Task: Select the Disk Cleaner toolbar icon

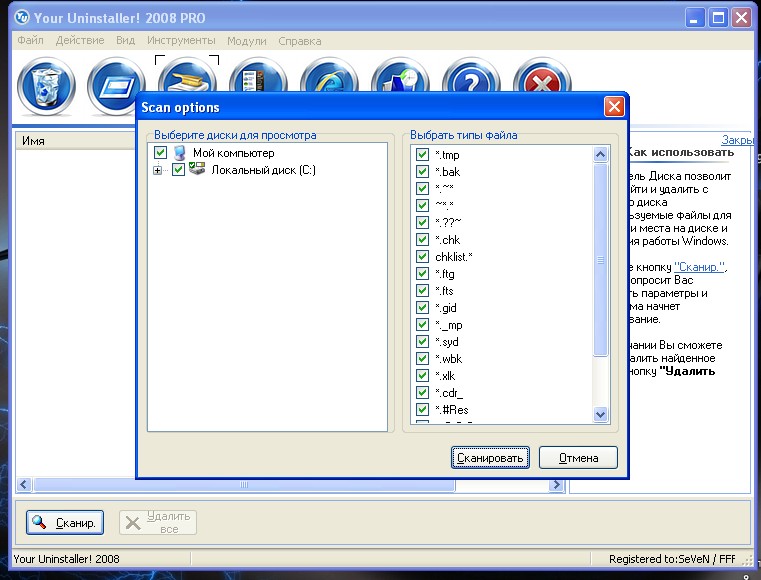Action: (187, 75)
